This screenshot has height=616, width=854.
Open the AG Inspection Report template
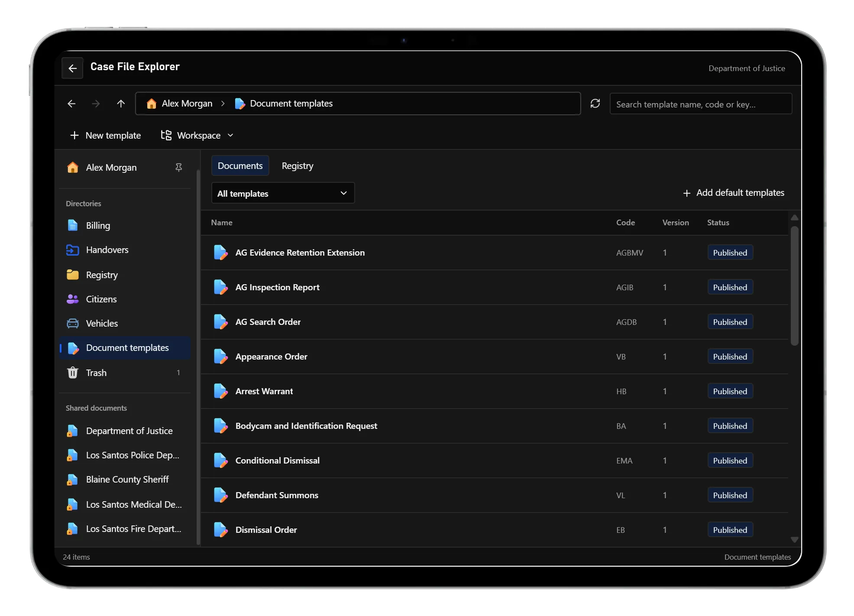[495, 287]
